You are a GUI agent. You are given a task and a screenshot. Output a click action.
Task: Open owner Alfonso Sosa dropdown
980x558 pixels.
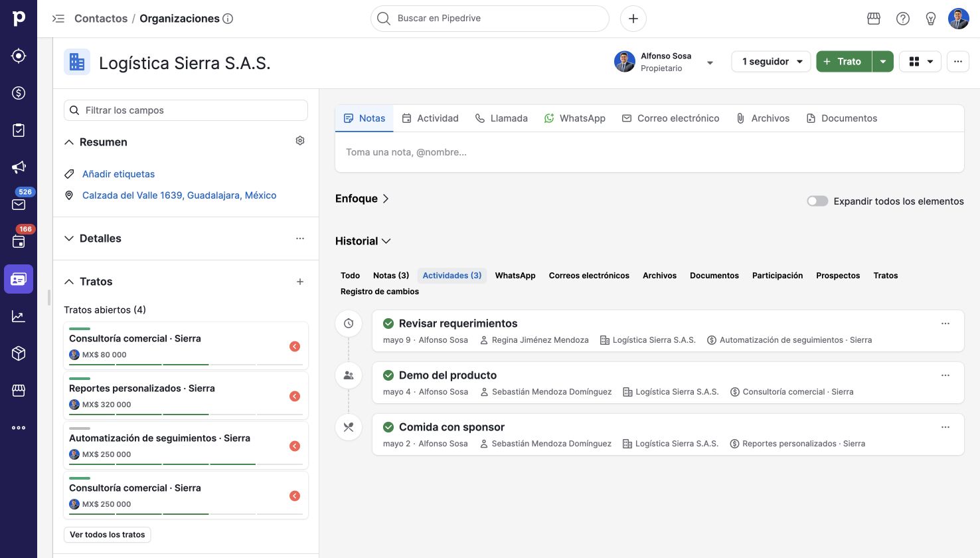click(710, 62)
